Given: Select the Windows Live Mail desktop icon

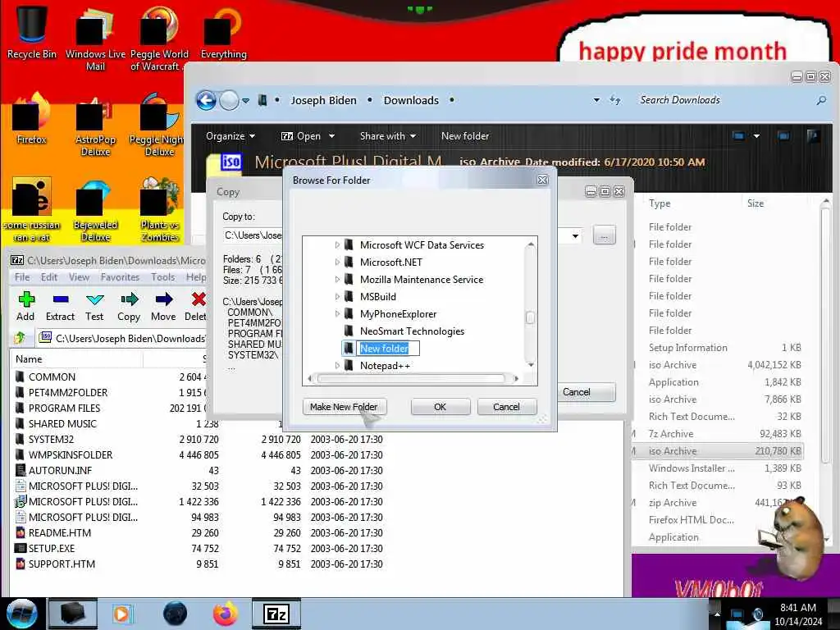Looking at the screenshot, I should point(95,38).
